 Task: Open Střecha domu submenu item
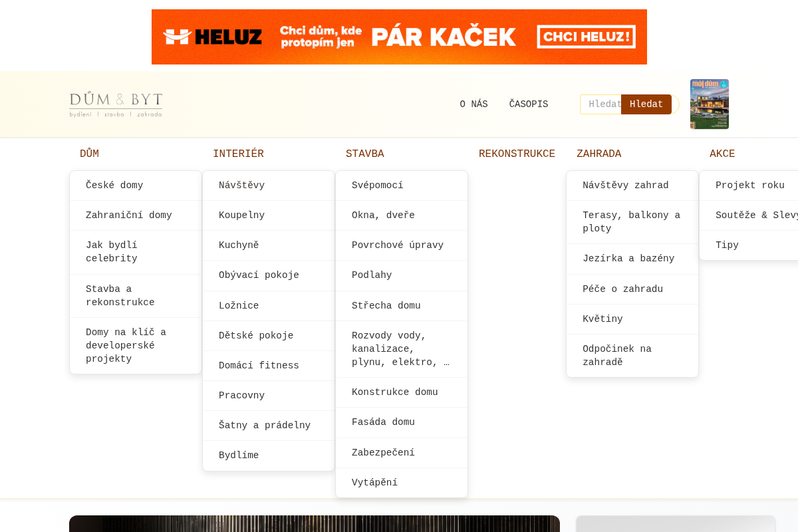tap(402, 306)
